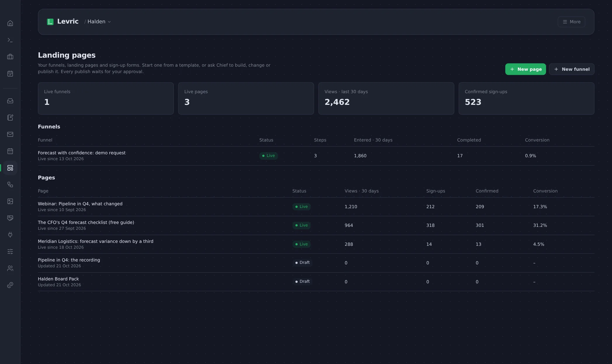This screenshot has width=612, height=364.
Task: Open the calendar-check icon in sidebar
Action: point(10,74)
